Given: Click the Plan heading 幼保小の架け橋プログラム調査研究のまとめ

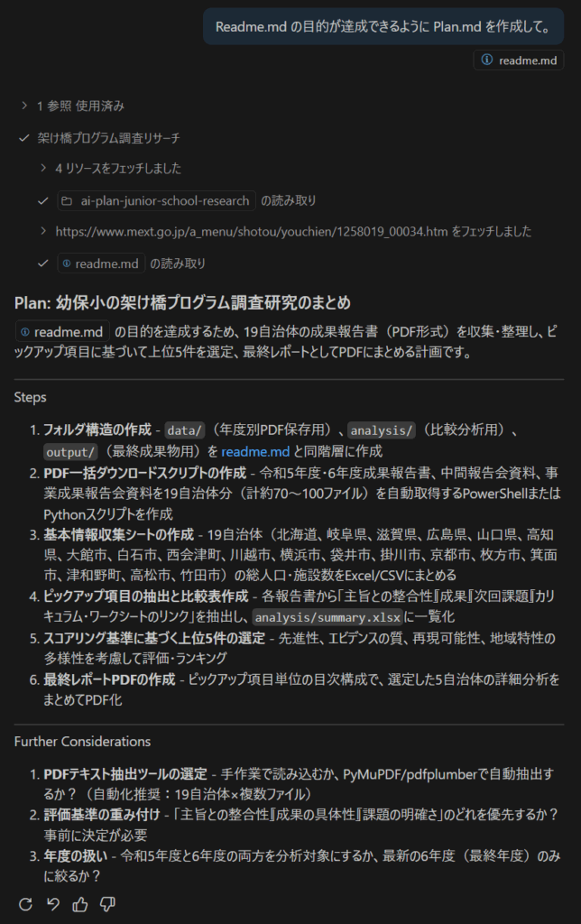Looking at the screenshot, I should pos(203,303).
